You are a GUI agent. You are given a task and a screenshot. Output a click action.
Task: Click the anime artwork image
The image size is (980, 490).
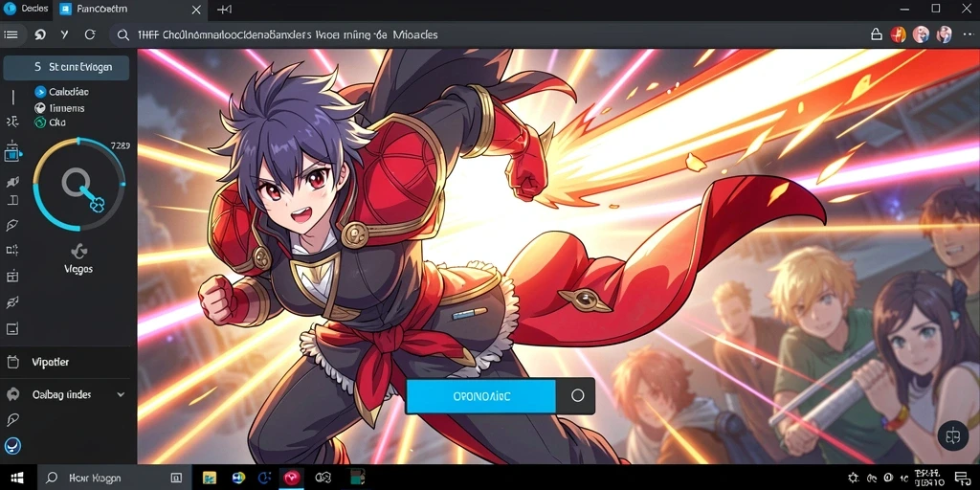558,256
